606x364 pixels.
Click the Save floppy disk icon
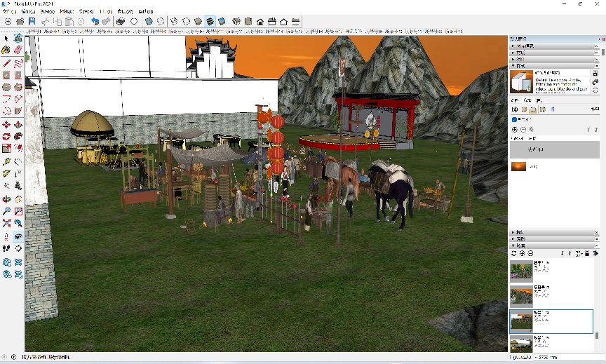pos(32,22)
